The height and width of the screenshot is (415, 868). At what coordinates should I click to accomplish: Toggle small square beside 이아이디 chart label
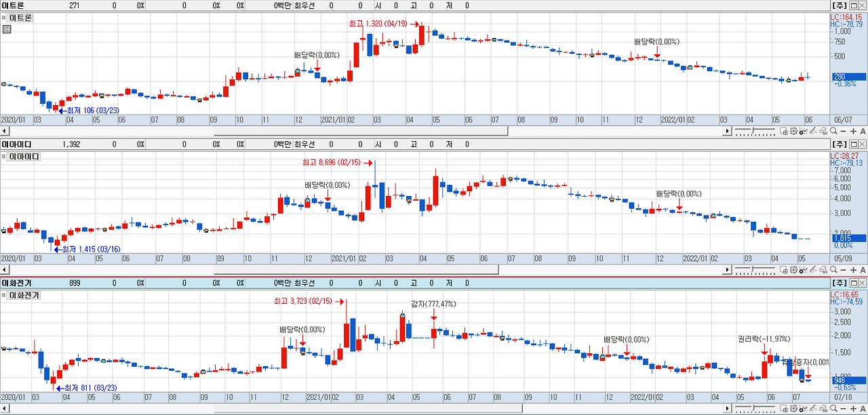4,157
